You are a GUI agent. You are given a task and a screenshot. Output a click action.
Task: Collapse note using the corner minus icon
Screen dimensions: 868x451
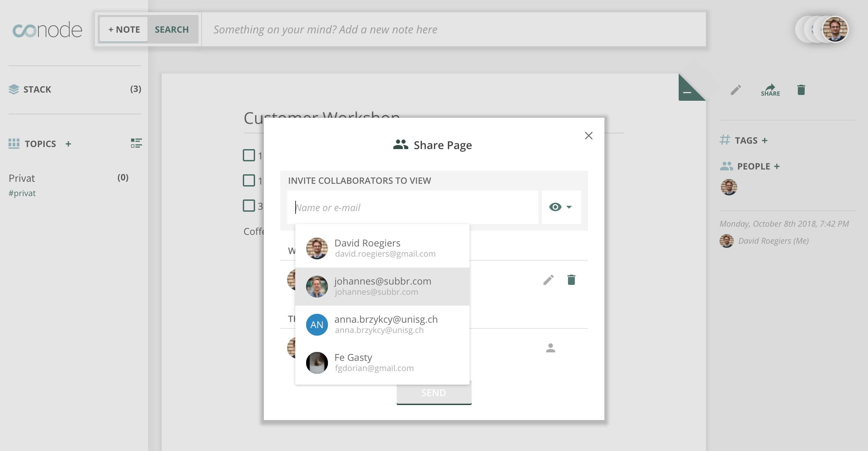687,92
